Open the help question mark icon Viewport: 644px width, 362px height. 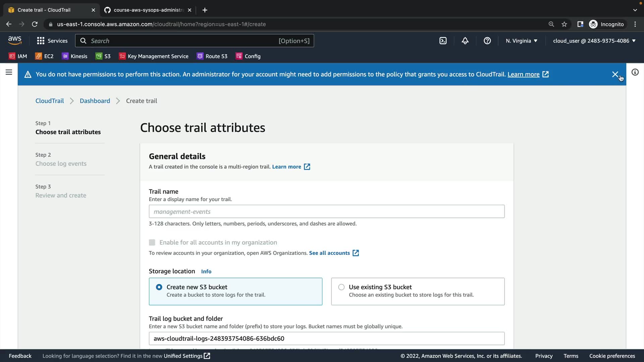point(487,41)
